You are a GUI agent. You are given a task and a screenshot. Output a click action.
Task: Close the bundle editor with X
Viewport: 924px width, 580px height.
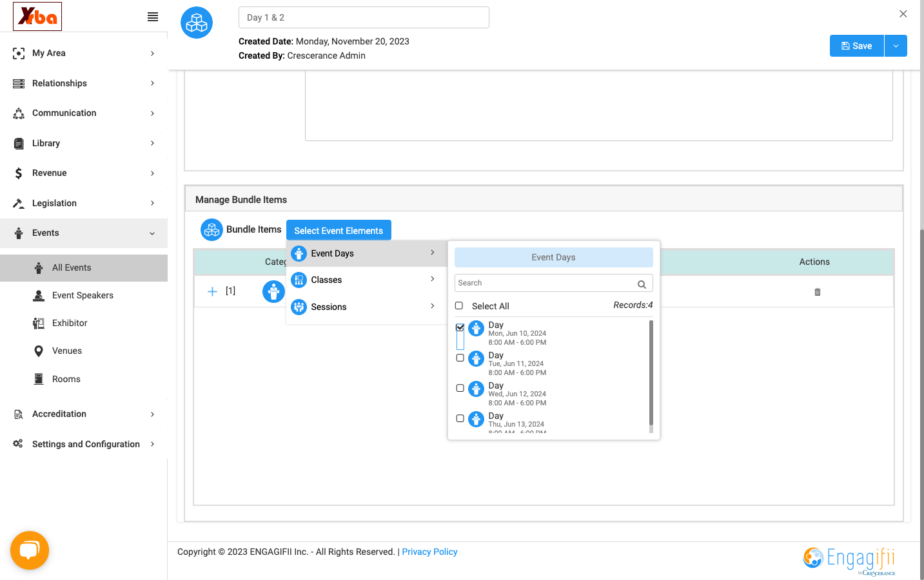coord(903,14)
